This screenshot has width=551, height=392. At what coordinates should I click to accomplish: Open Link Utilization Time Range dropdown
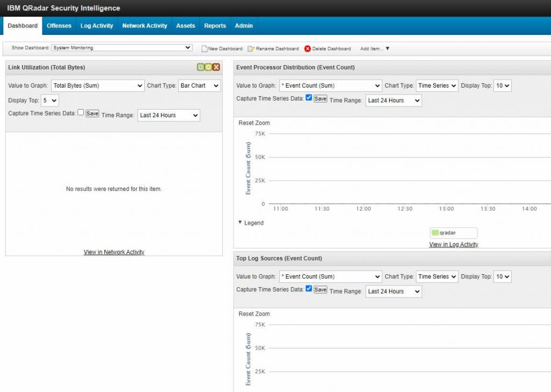pos(168,115)
